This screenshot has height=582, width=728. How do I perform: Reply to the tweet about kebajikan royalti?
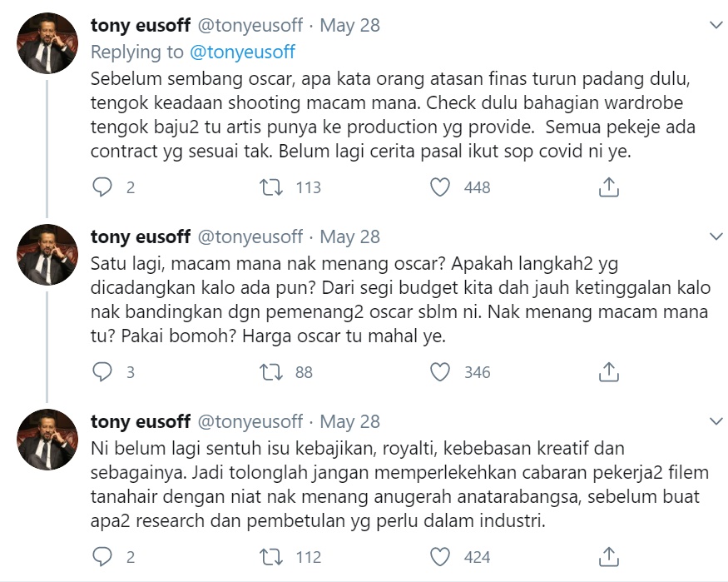tap(102, 557)
